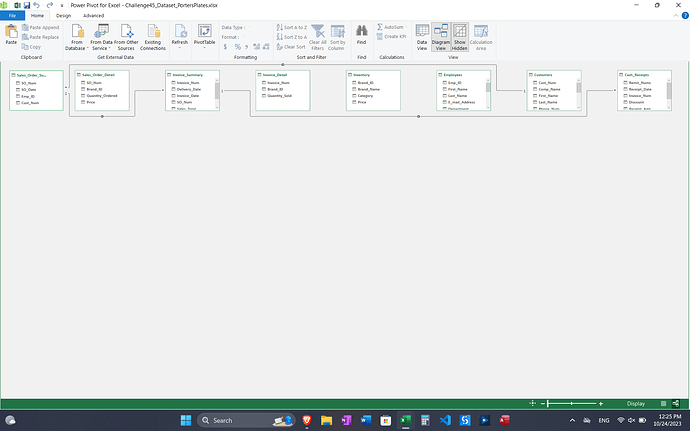Open Existing Connections
The height and width of the screenshot is (431, 690).
point(153,37)
